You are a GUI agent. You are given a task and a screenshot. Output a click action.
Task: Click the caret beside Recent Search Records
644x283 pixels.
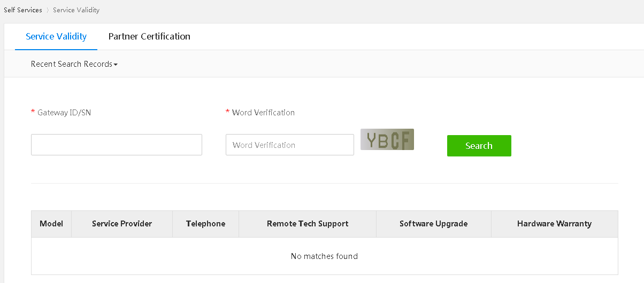(116, 65)
